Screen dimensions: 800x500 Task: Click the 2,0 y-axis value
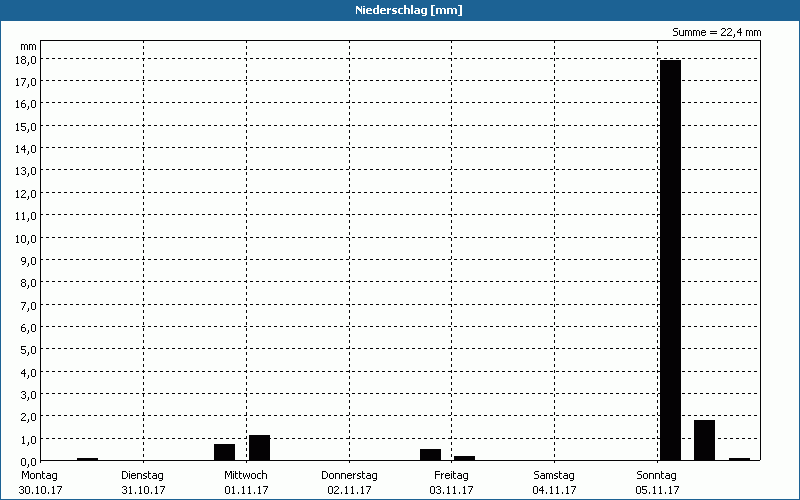click(29, 417)
